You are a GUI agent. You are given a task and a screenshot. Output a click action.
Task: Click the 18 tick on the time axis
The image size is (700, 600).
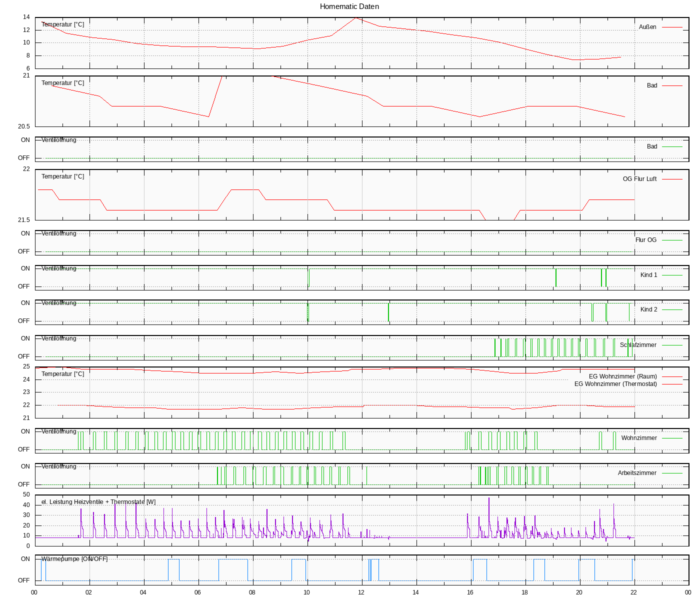(x=525, y=592)
